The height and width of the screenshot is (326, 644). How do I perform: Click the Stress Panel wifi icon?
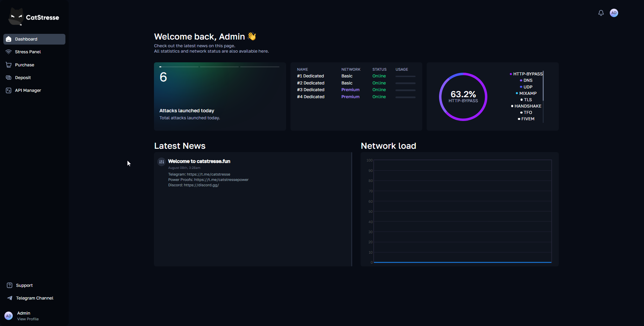point(9,52)
